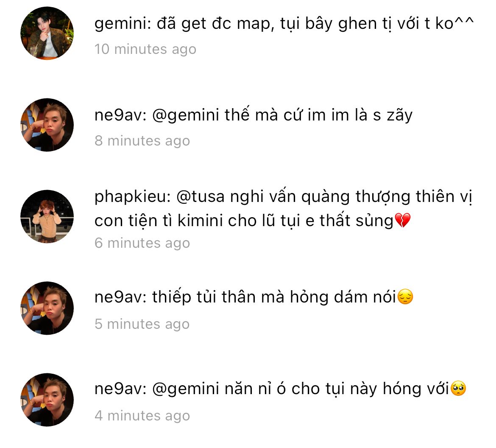Tap the pleading face emoji in the last comment
The height and width of the screenshot is (448, 496).
(x=458, y=389)
